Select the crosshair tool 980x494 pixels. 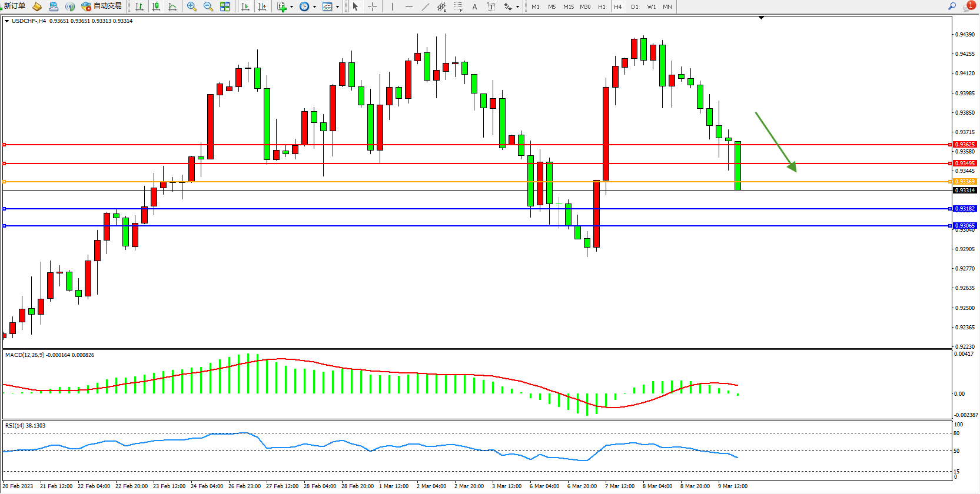pyautogui.click(x=372, y=6)
